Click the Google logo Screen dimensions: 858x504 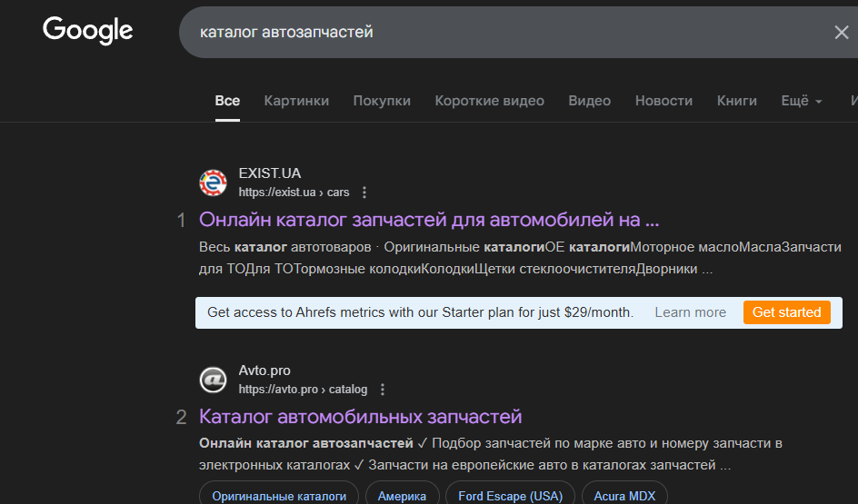(x=87, y=31)
